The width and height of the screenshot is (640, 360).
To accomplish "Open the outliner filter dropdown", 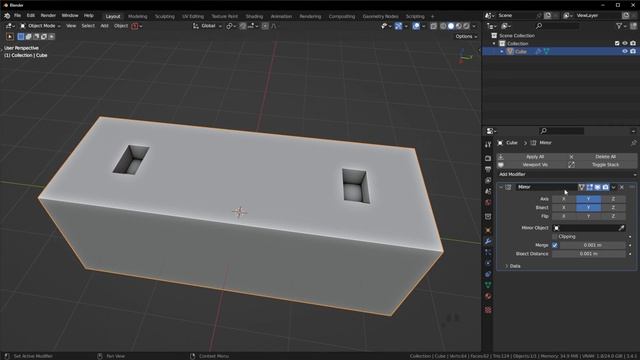I will [621, 26].
